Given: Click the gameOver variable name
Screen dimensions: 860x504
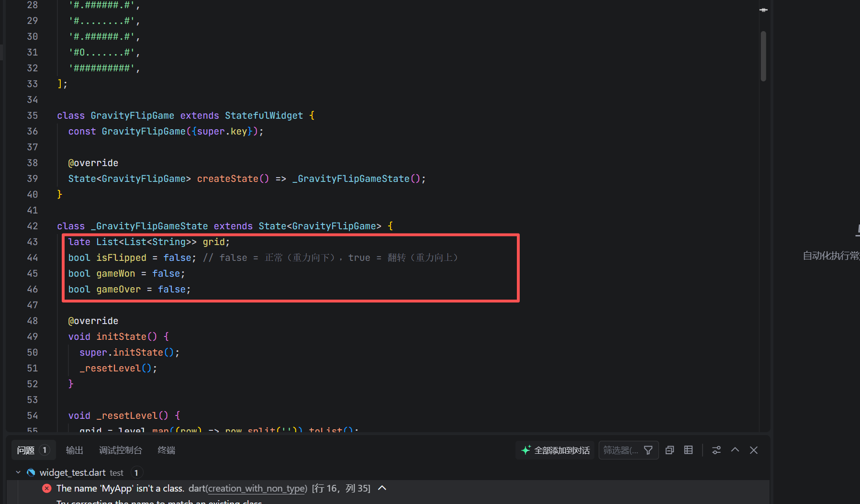Looking at the screenshot, I should pyautogui.click(x=119, y=289).
